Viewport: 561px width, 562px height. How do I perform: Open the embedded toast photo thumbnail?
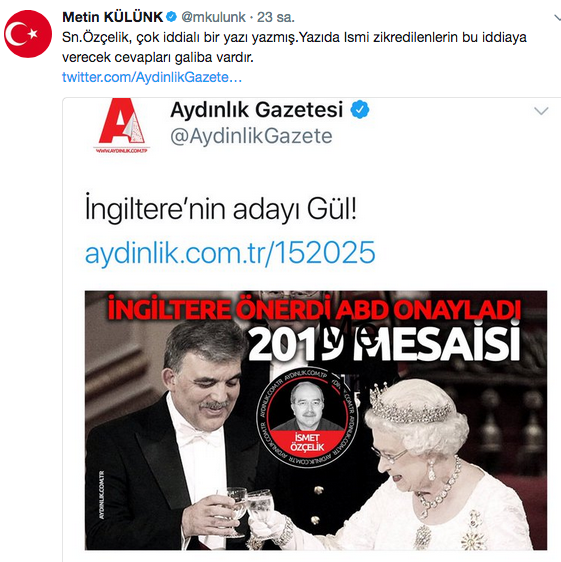[316, 420]
